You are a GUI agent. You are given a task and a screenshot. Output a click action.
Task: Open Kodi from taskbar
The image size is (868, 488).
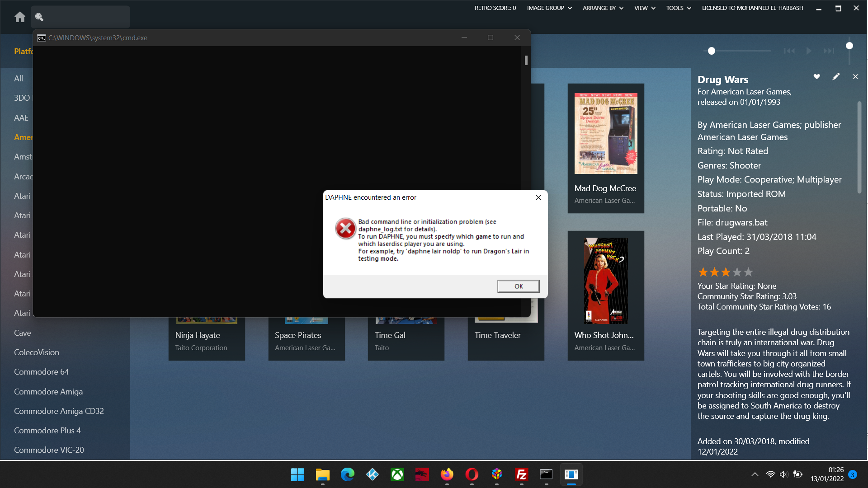coord(372,474)
